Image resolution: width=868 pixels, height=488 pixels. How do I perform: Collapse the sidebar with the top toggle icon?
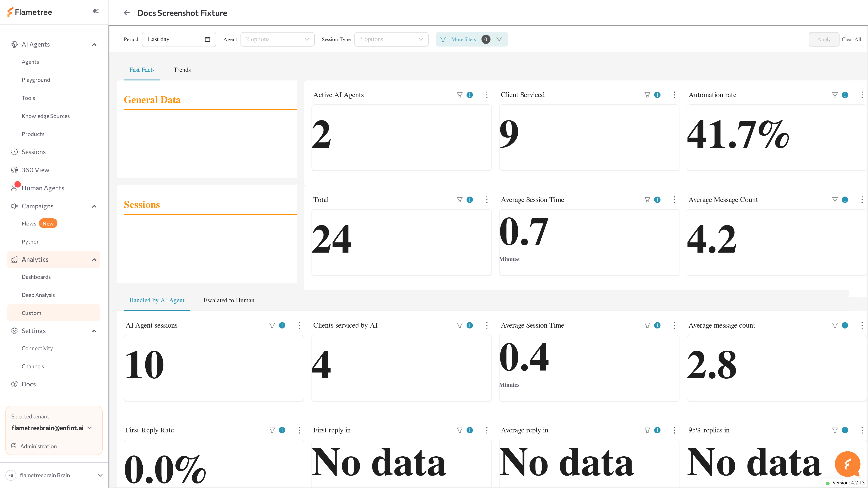pyautogui.click(x=96, y=11)
